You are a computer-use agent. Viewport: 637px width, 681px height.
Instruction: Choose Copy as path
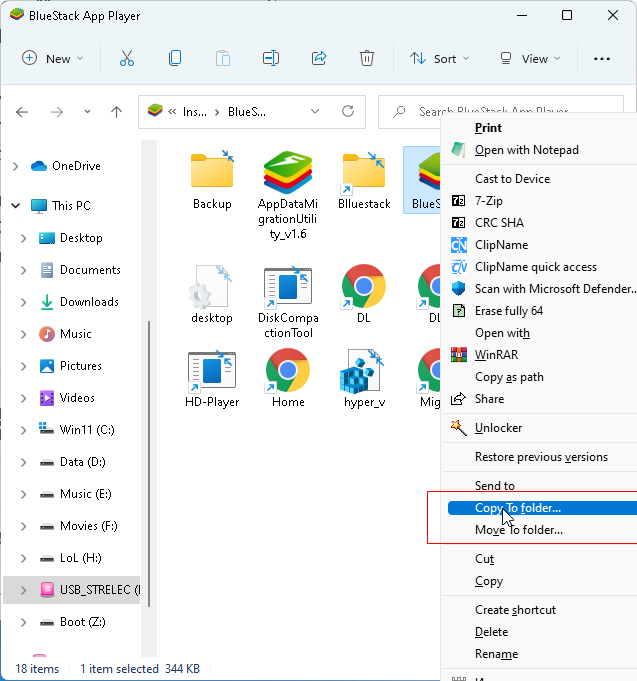coord(509,377)
